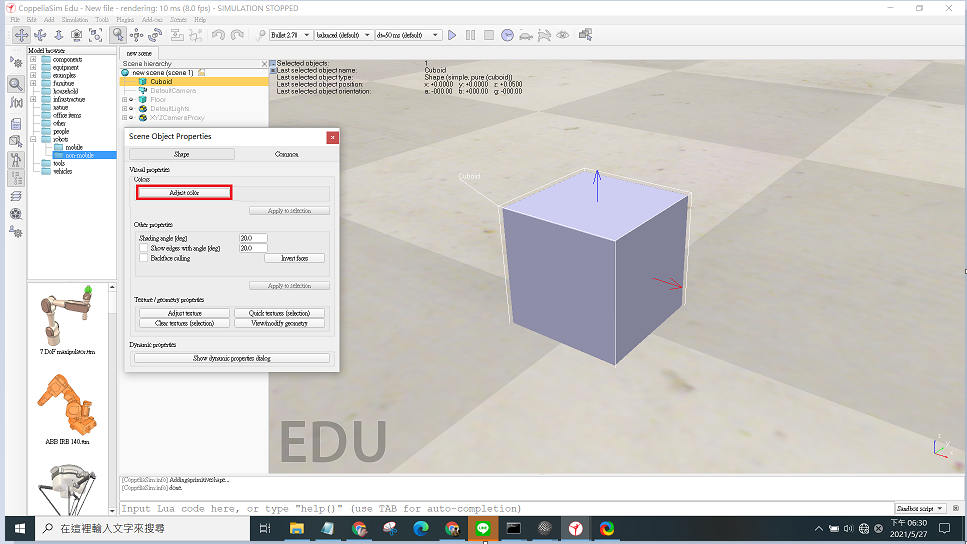Toggle visualization with the eye icon

pyautogui.click(x=562, y=35)
